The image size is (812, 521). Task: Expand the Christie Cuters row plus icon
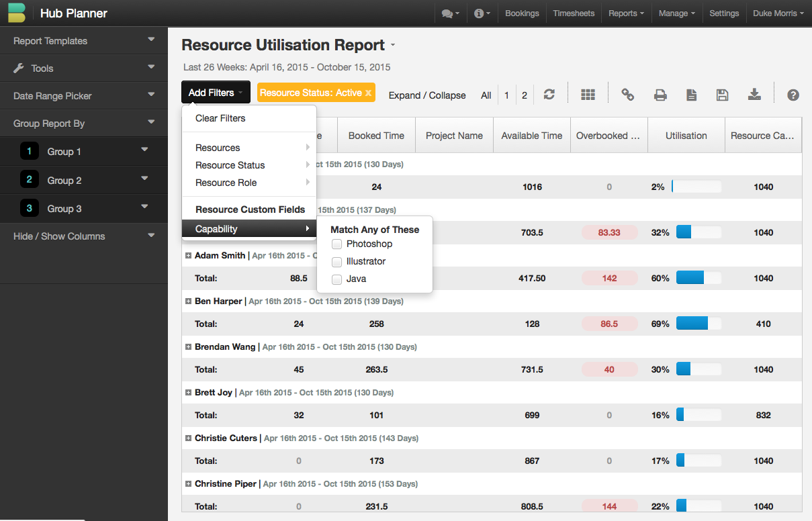pyautogui.click(x=188, y=438)
